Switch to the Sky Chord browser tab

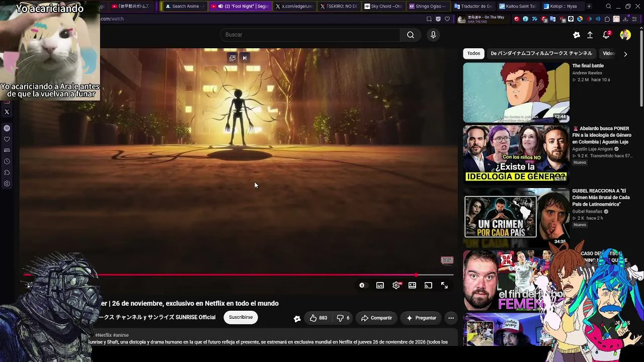click(x=383, y=6)
